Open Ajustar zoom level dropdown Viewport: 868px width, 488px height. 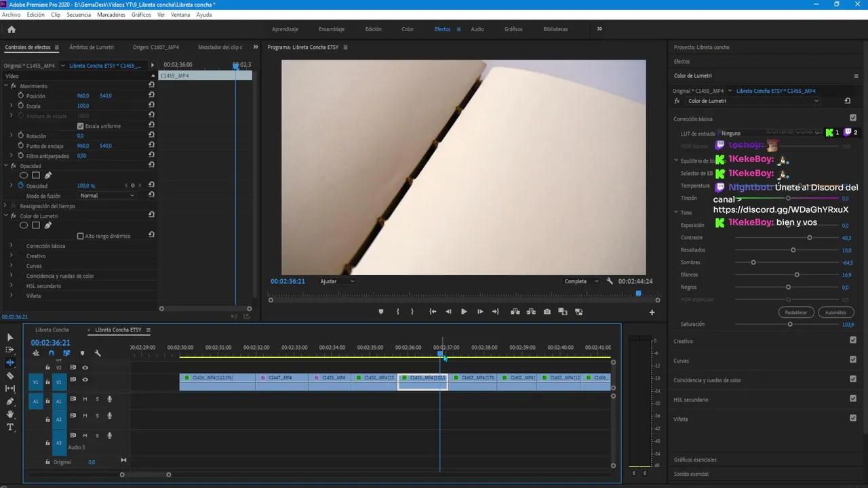[337, 281]
